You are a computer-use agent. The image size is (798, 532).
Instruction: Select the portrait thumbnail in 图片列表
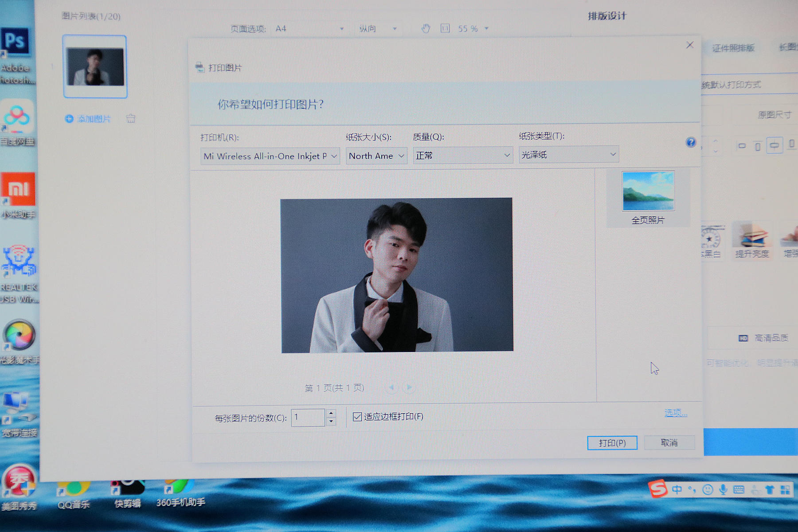95,66
